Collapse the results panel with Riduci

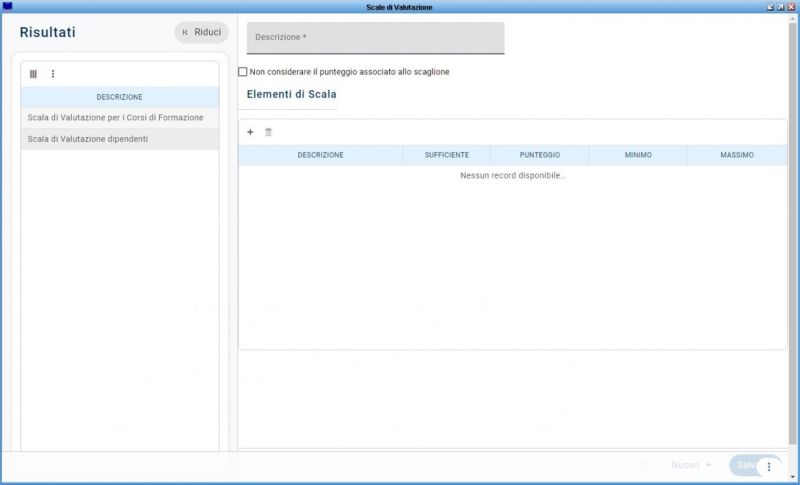pyautogui.click(x=201, y=32)
